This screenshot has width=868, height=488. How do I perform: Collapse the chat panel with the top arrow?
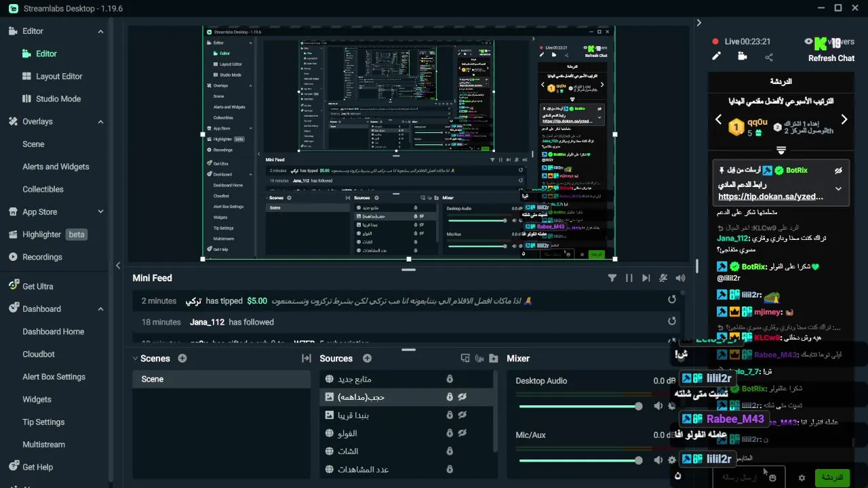click(x=698, y=22)
